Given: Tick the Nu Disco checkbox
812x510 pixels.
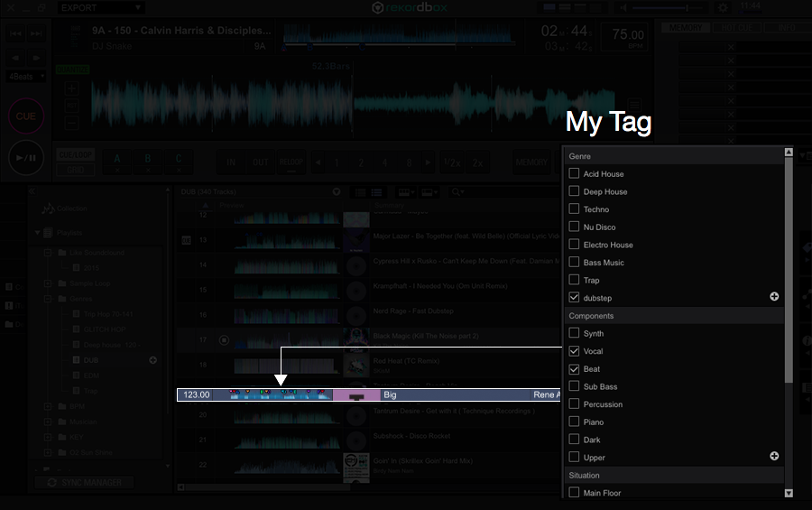Looking at the screenshot, I should 574,226.
